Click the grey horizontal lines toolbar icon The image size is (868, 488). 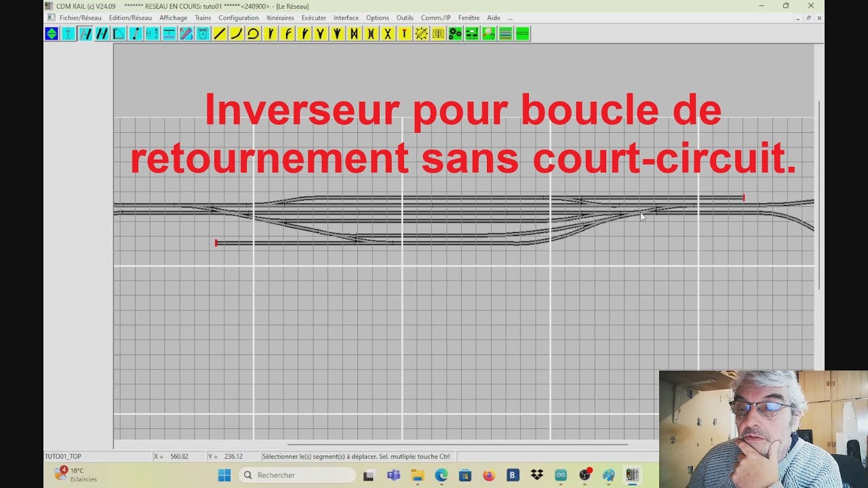pos(505,34)
